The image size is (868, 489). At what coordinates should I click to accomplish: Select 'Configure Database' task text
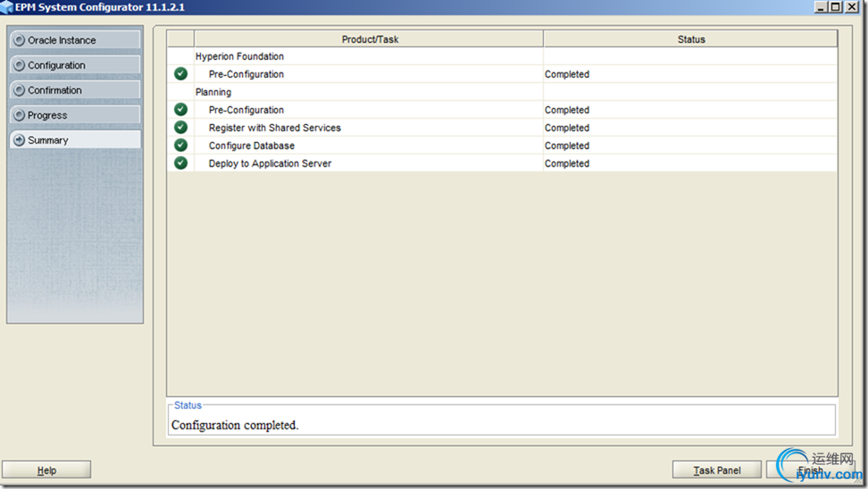pos(251,145)
